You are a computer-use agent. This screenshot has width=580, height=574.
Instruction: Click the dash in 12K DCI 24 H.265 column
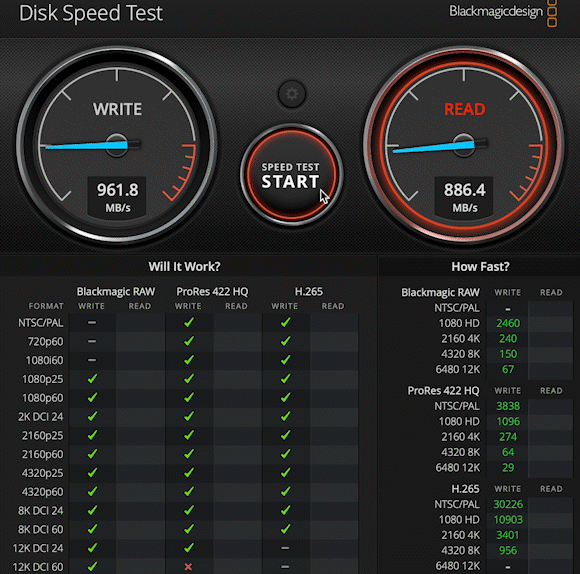(285, 548)
